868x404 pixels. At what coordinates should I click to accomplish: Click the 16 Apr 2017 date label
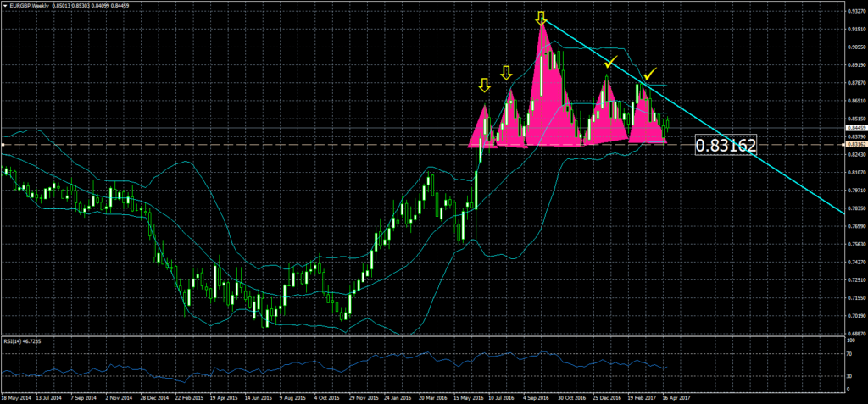click(678, 396)
